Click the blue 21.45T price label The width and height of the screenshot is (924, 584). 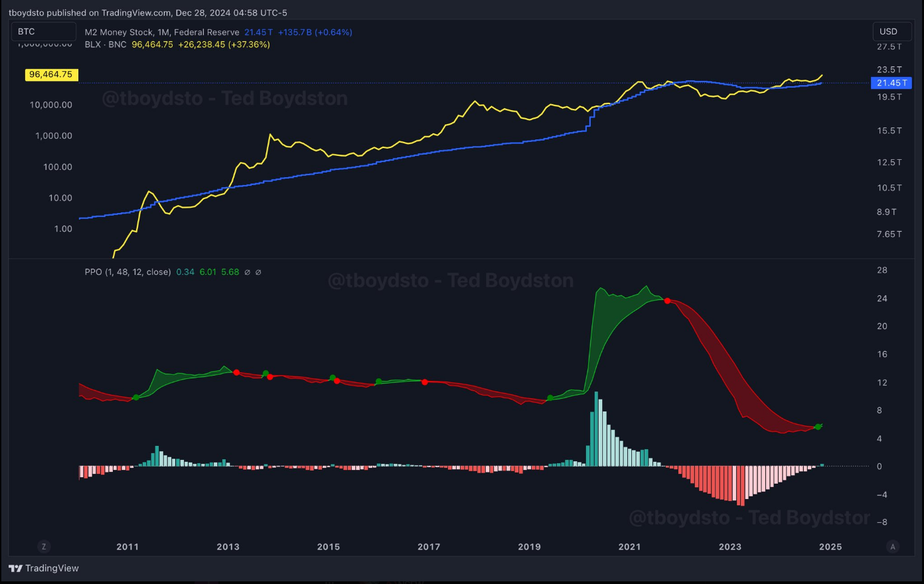[890, 83]
